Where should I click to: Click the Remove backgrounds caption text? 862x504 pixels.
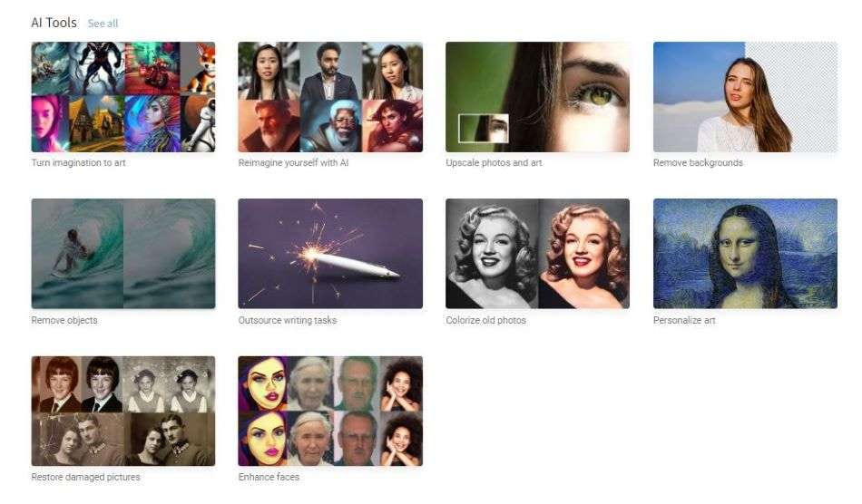pyautogui.click(x=698, y=163)
